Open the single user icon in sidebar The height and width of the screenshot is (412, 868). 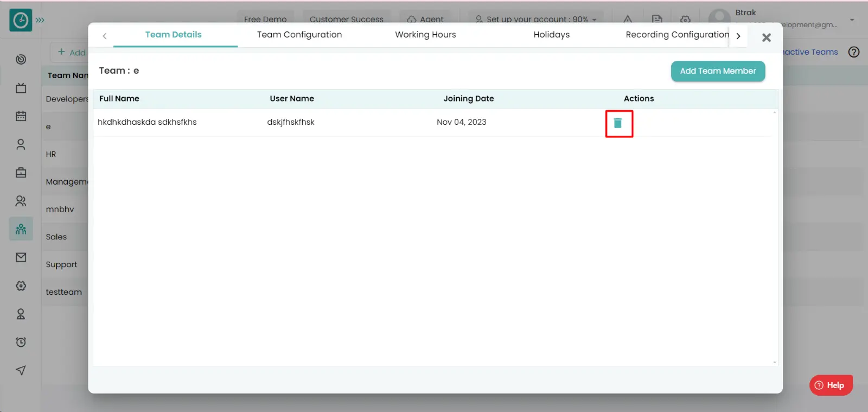[x=21, y=144]
